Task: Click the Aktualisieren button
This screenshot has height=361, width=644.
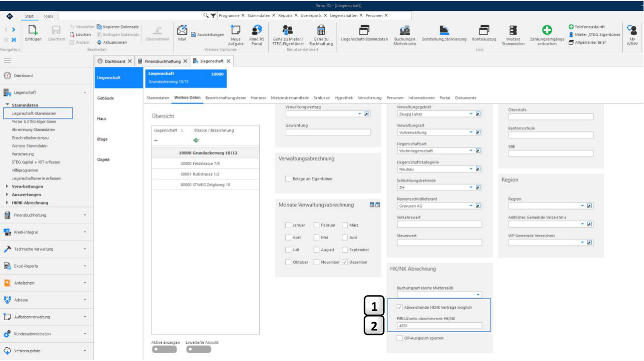Action: tap(112, 42)
